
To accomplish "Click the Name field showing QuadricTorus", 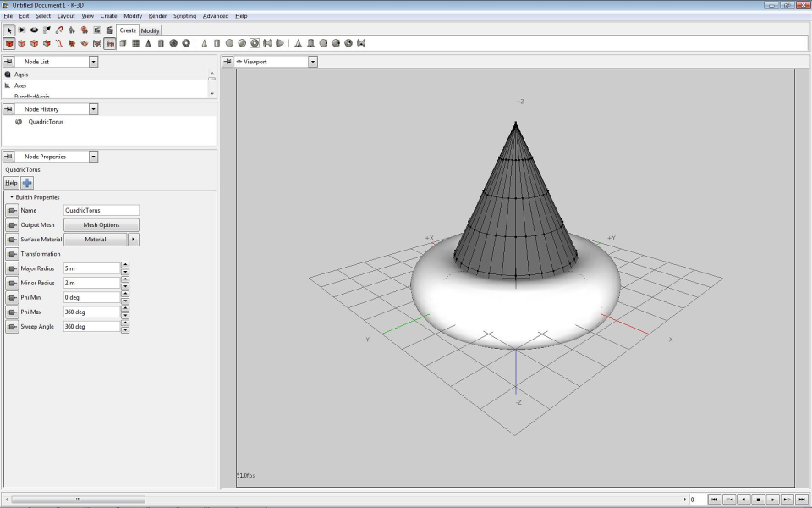I will pos(100,210).
